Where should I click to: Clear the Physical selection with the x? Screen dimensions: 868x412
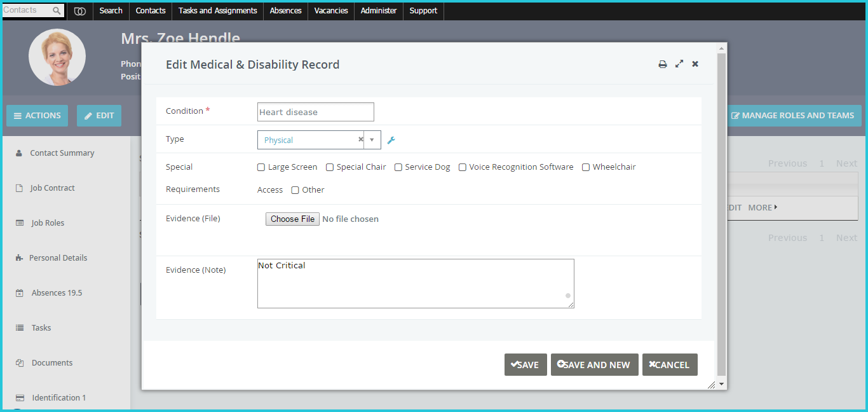pos(360,139)
